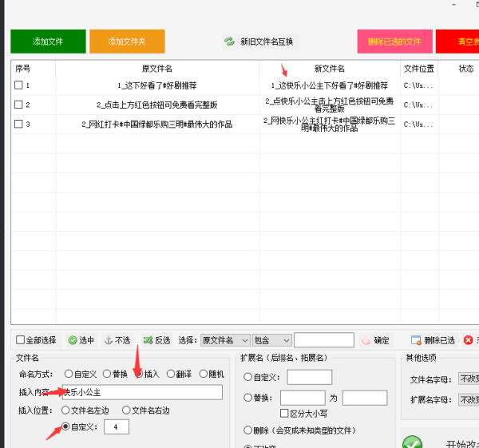Click the 新文件名 column header
This screenshot has width=479, height=448.
click(330, 69)
